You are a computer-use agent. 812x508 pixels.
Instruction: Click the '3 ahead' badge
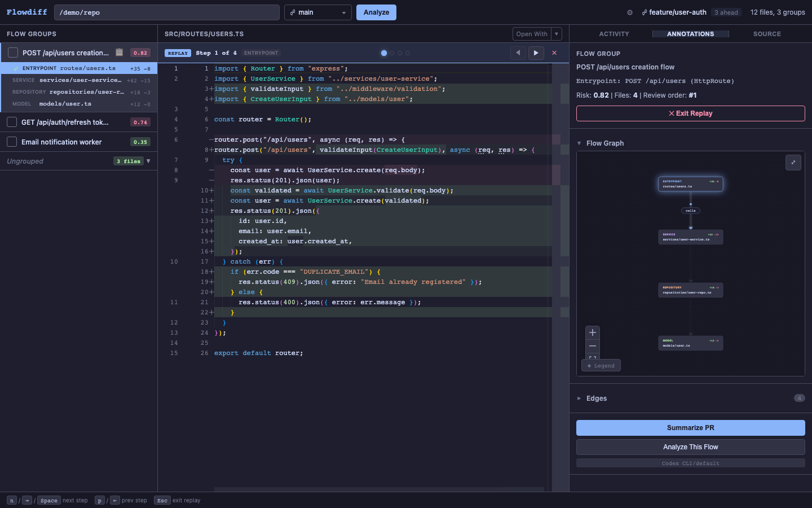[726, 12]
